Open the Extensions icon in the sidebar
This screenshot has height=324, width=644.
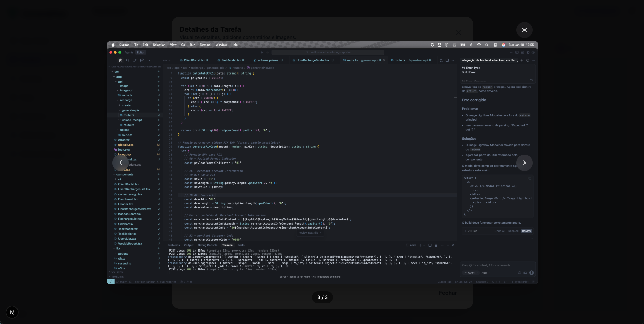point(142,60)
